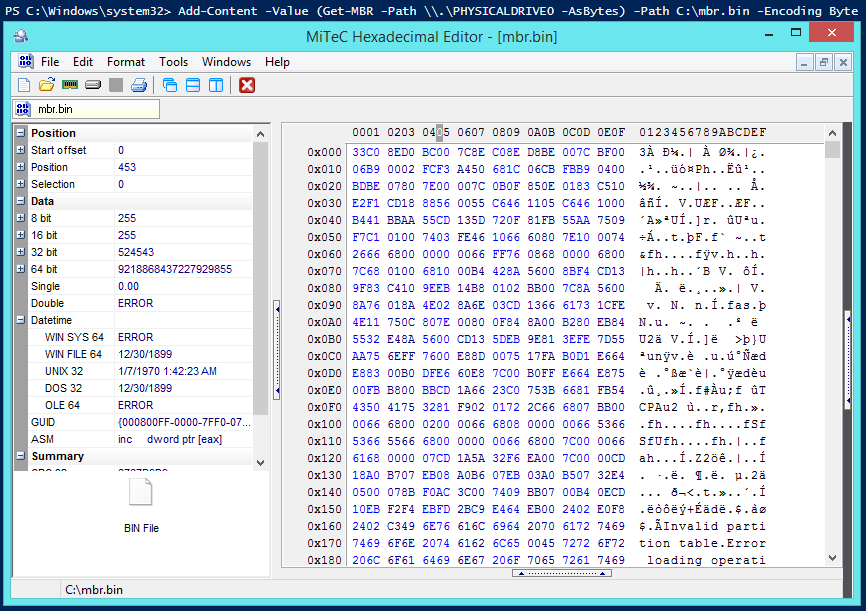Viewport: 866px width, 611px height.
Task: Cascade open windows using the cascade icon
Action: point(170,85)
